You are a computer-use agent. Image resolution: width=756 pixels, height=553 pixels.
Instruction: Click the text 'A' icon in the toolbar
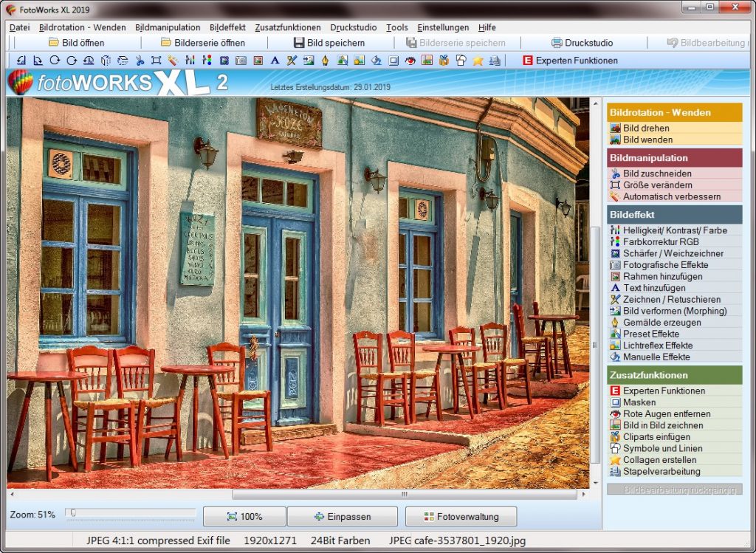[275, 61]
